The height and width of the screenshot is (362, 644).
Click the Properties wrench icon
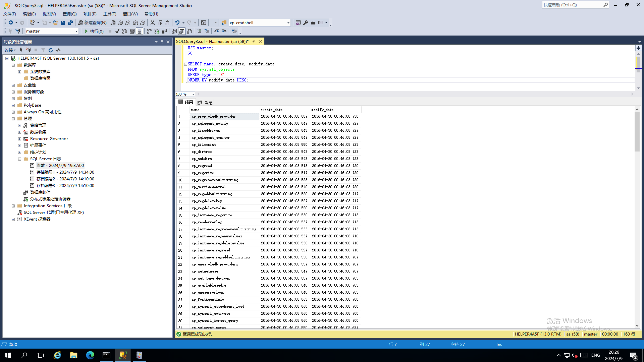coord(306,23)
